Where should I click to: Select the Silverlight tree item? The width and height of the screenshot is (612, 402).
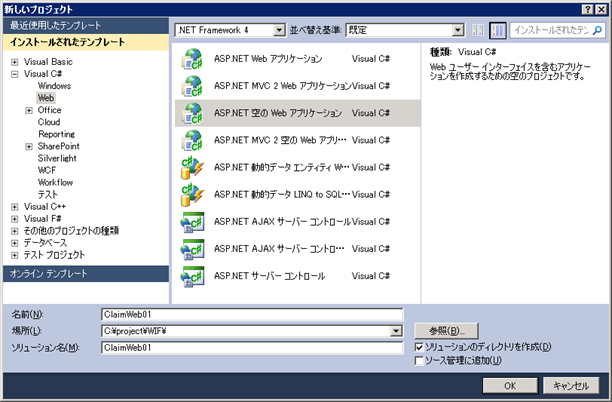pos(57,158)
